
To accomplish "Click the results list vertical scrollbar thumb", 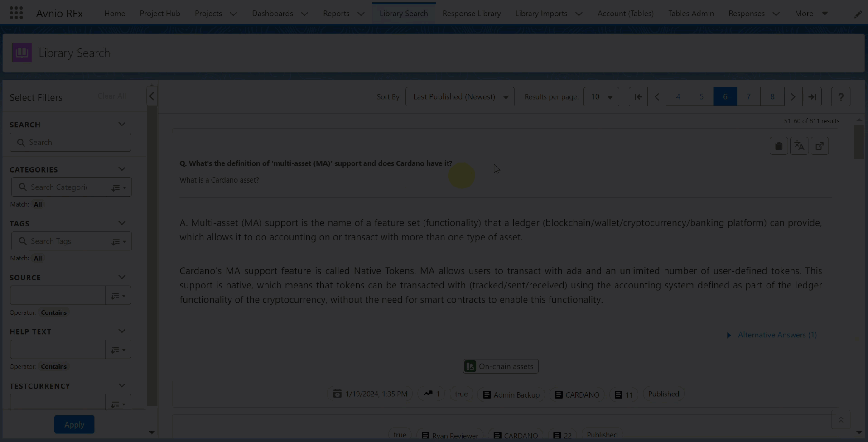I will pos(859,142).
